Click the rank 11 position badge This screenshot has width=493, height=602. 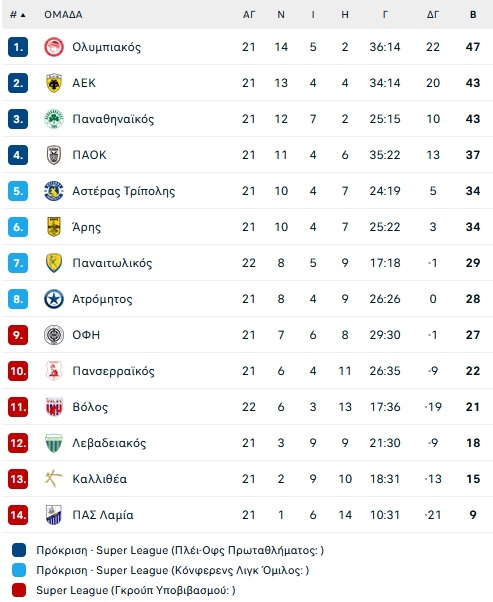(x=18, y=407)
